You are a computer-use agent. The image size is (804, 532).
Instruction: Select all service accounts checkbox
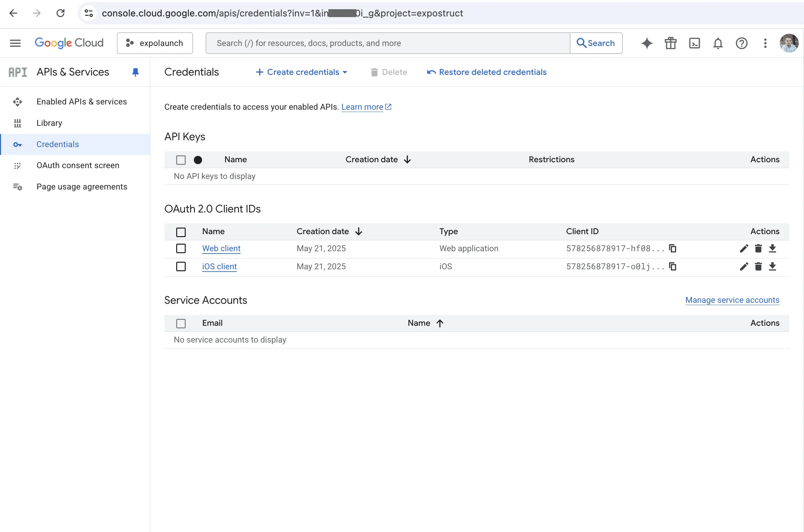181,324
